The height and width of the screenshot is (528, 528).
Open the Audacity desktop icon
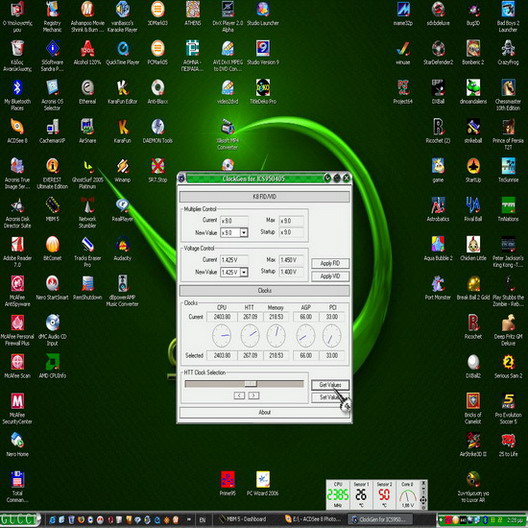[x=123, y=249]
